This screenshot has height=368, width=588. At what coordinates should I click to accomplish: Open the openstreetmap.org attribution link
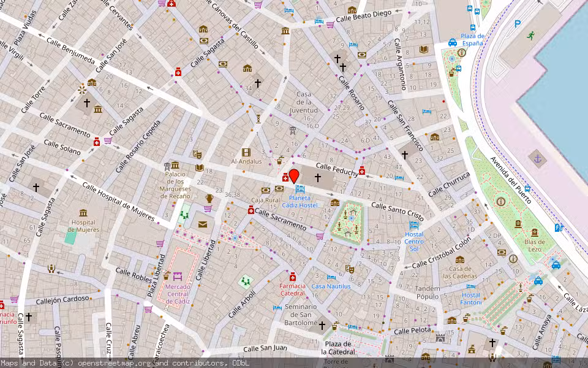(115, 363)
